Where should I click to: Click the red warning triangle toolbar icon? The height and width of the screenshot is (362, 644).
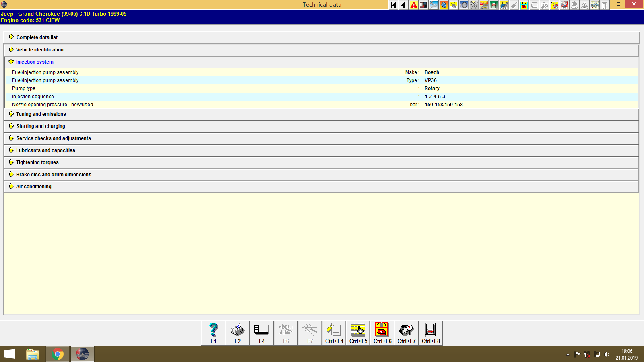tap(413, 5)
